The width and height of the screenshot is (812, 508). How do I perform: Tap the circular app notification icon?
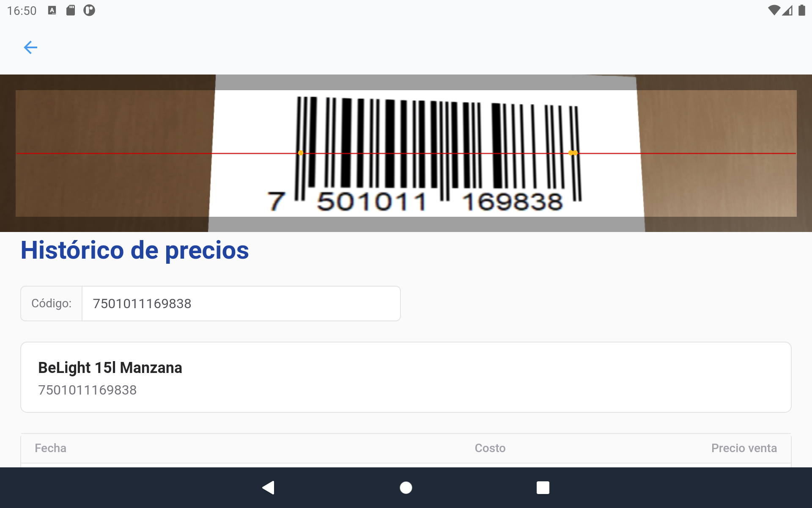(89, 10)
